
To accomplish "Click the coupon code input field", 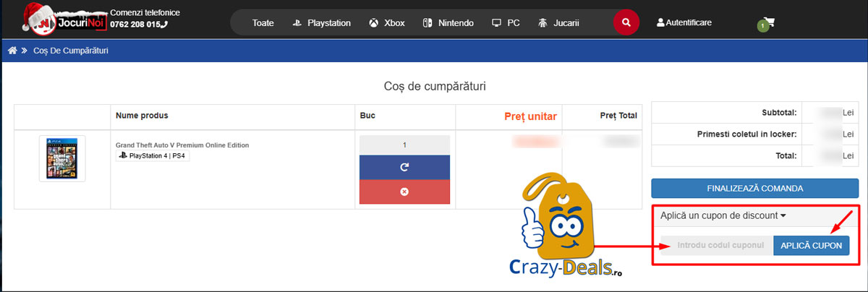I will (x=716, y=245).
